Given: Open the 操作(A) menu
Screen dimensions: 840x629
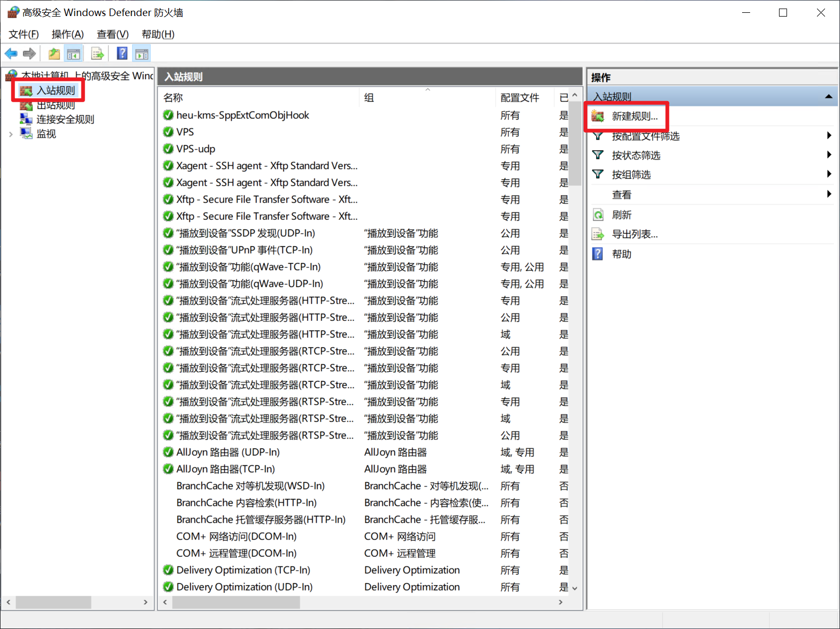Looking at the screenshot, I should 67,34.
